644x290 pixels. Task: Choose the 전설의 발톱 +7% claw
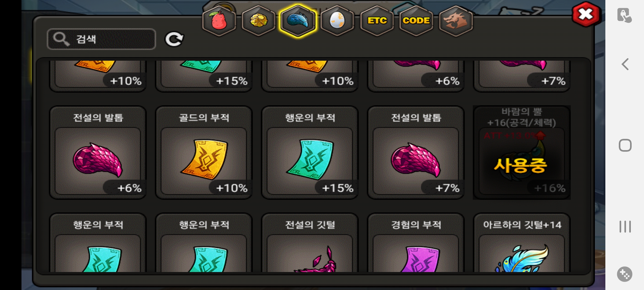[416, 153]
